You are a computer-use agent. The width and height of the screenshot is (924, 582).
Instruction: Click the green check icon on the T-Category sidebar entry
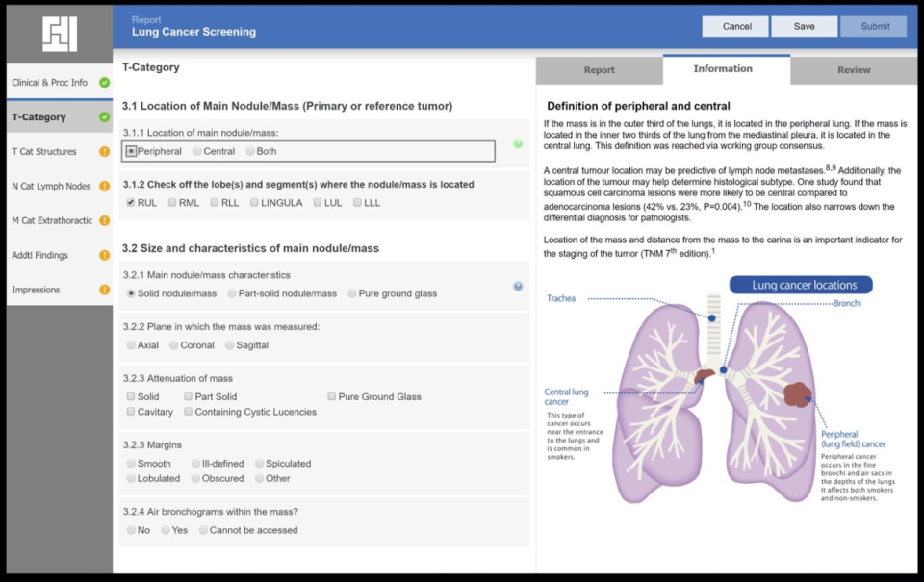[105, 116]
